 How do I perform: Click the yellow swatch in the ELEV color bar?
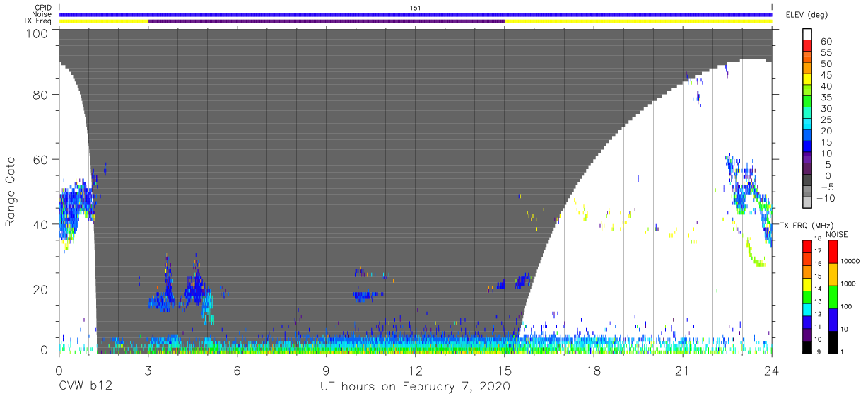coord(808,81)
